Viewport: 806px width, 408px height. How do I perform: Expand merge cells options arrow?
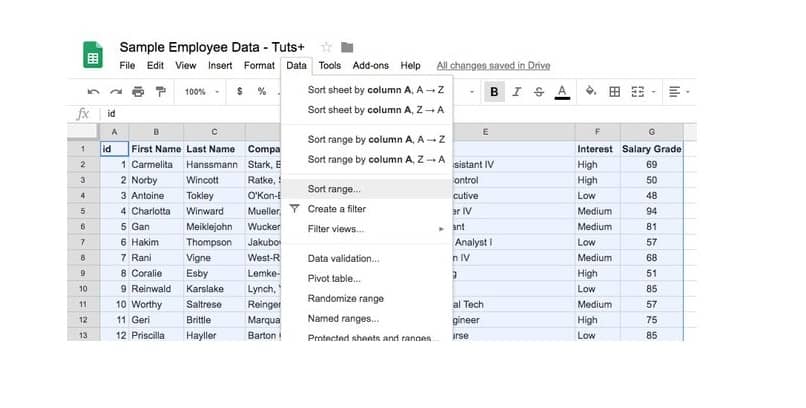653,92
